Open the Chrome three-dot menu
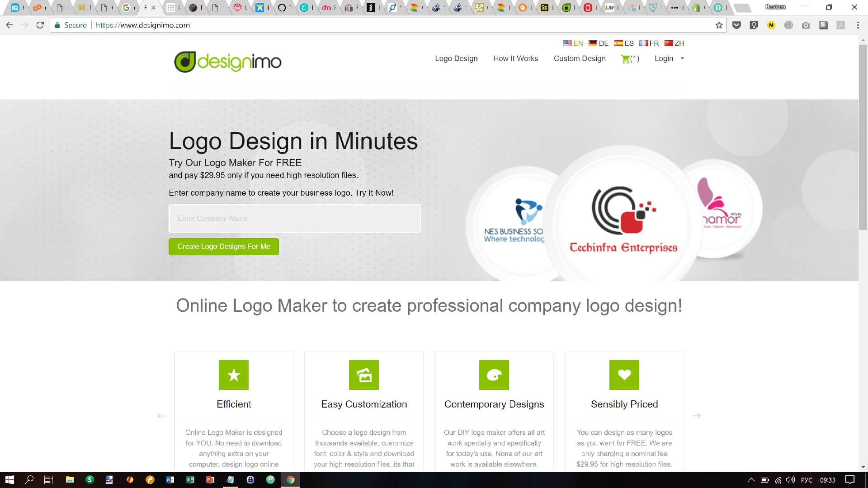The image size is (868, 488). point(858,25)
